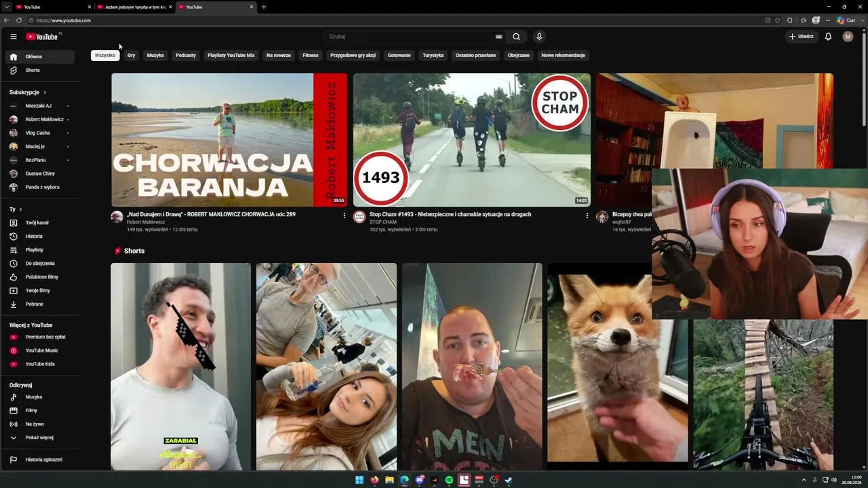Reload the page in the browser
The height and width of the screenshot is (488, 868).
pyautogui.click(x=19, y=20)
